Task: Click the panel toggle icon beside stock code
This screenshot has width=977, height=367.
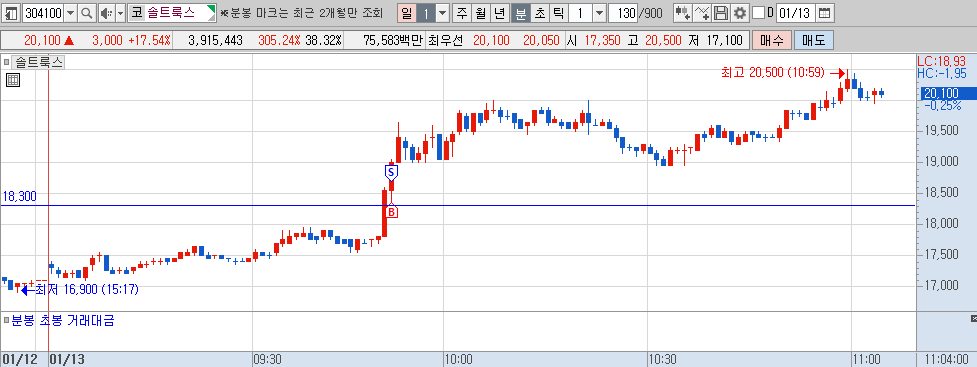Action: point(11,12)
